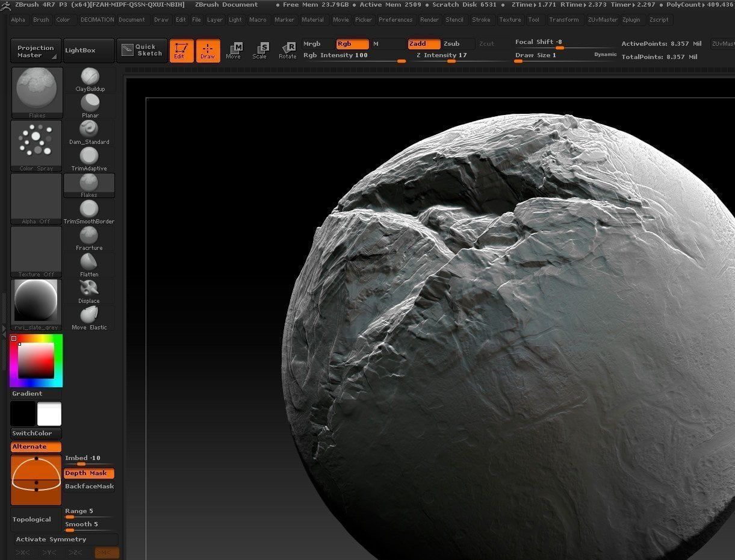
Task: Pick the TrimAdaptive brush icon
Action: coord(89,155)
